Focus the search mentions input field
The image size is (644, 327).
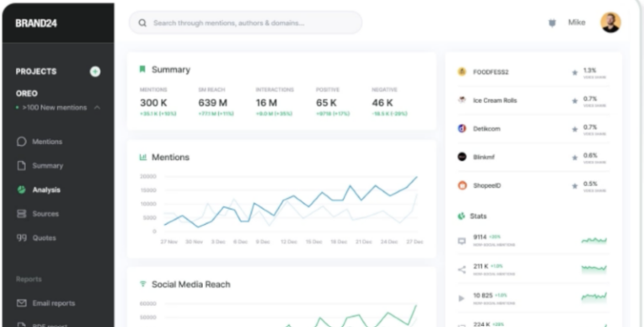[246, 23]
